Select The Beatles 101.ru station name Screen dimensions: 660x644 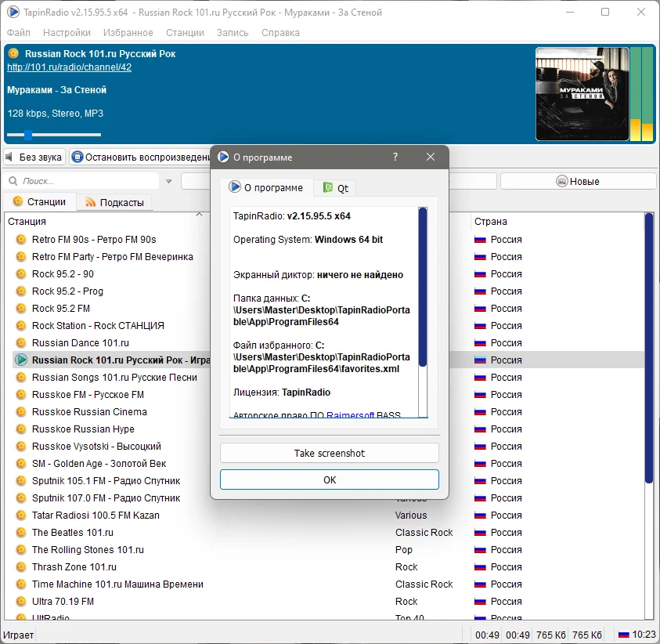point(73,533)
